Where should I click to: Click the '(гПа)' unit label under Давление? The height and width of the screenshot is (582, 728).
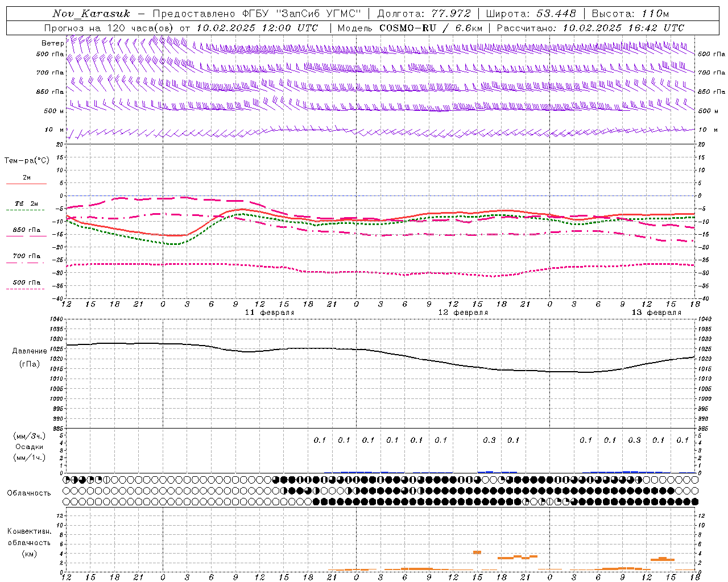coord(30,364)
